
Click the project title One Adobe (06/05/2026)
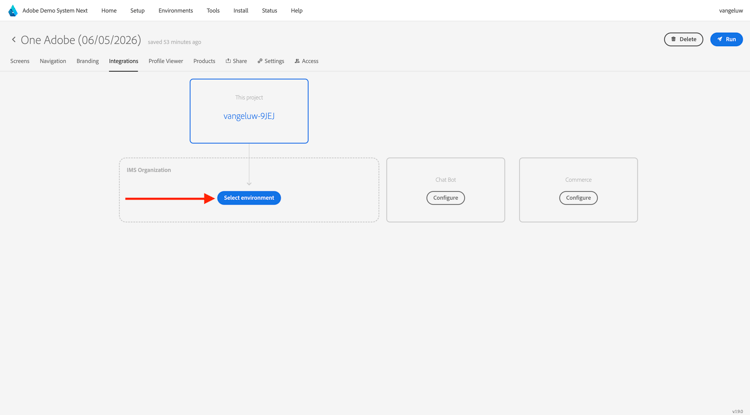[81, 40]
